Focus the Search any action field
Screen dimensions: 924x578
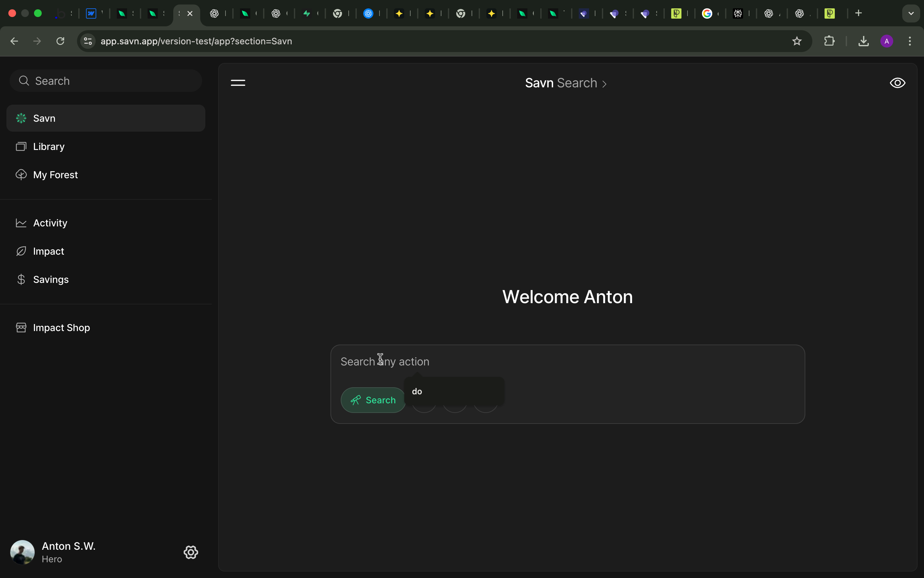point(567,362)
